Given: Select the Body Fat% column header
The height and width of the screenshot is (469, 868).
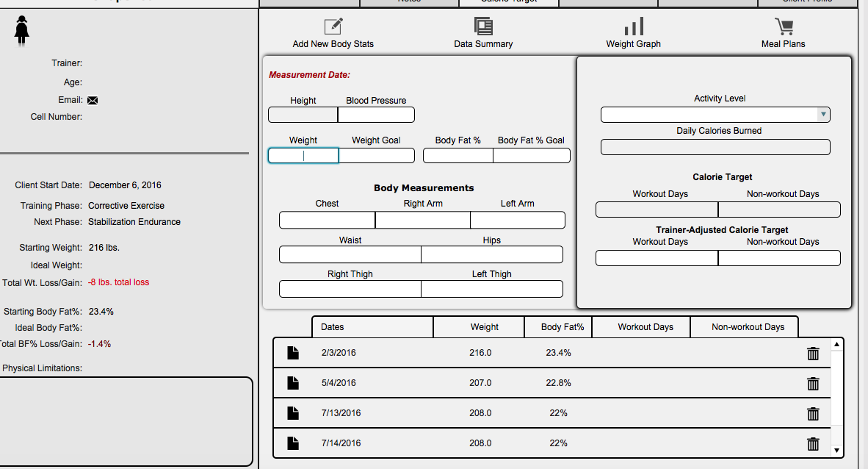Looking at the screenshot, I should click(558, 327).
